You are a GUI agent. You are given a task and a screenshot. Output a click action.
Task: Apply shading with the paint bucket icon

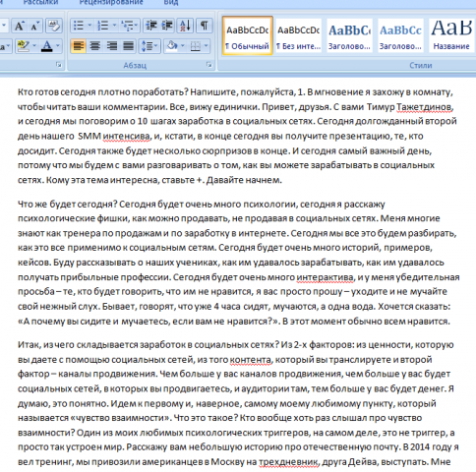172,46
